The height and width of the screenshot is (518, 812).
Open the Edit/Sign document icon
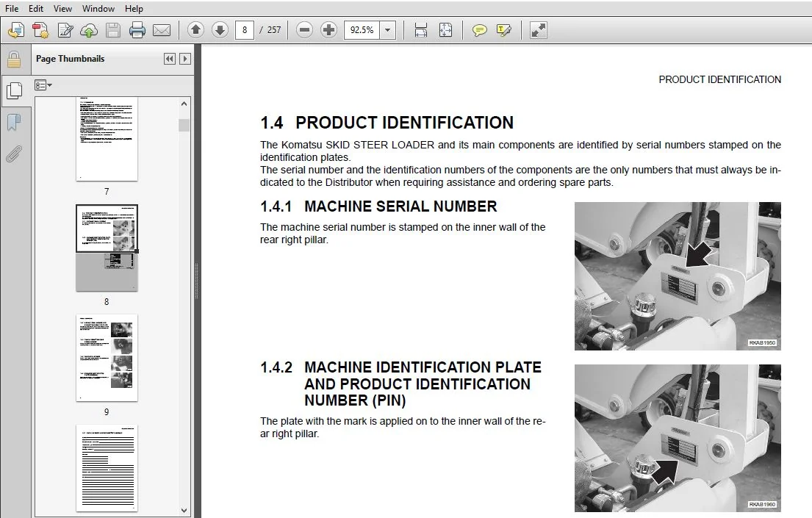coord(65,30)
